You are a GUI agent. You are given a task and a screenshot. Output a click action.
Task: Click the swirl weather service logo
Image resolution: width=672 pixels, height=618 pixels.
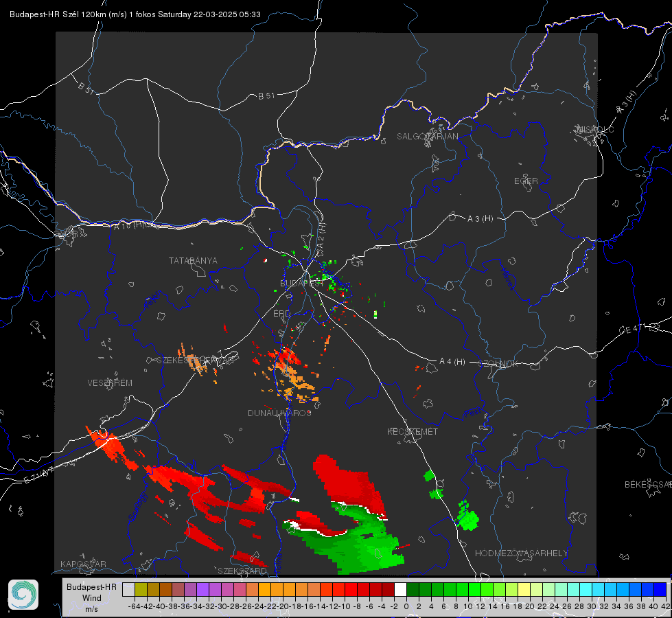23,595
